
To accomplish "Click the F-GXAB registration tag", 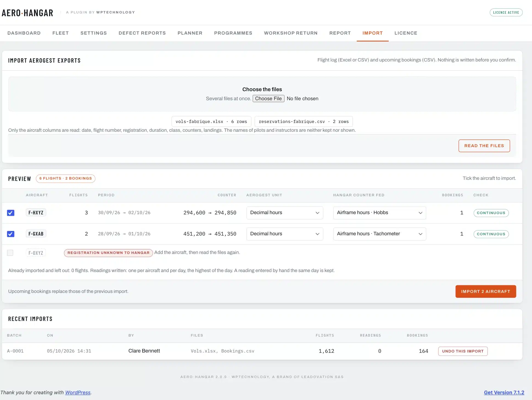I will pyautogui.click(x=36, y=234).
